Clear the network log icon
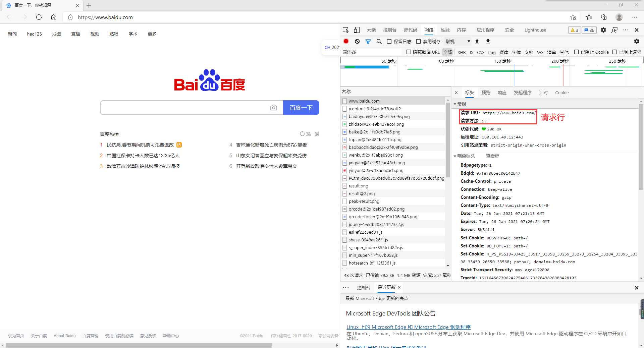The width and height of the screenshot is (644, 348). tap(357, 41)
